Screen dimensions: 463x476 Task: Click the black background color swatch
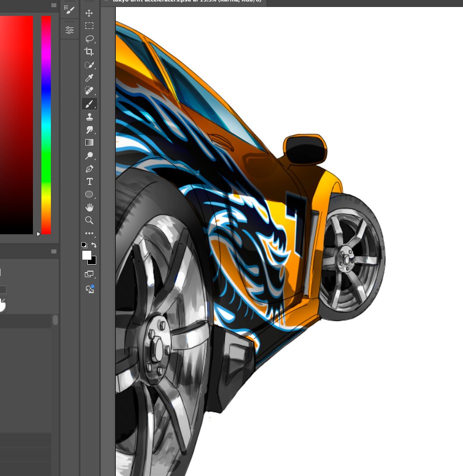(x=93, y=261)
